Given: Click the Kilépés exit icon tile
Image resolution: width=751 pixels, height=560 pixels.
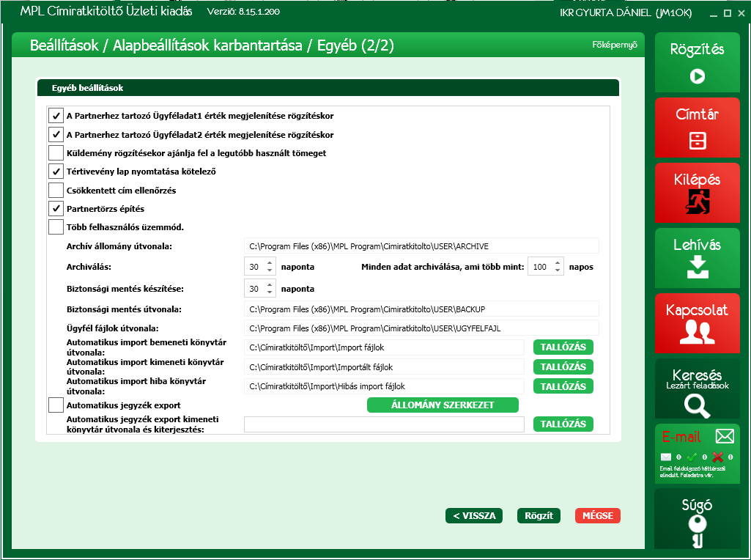Looking at the screenshot, I should click(697, 193).
